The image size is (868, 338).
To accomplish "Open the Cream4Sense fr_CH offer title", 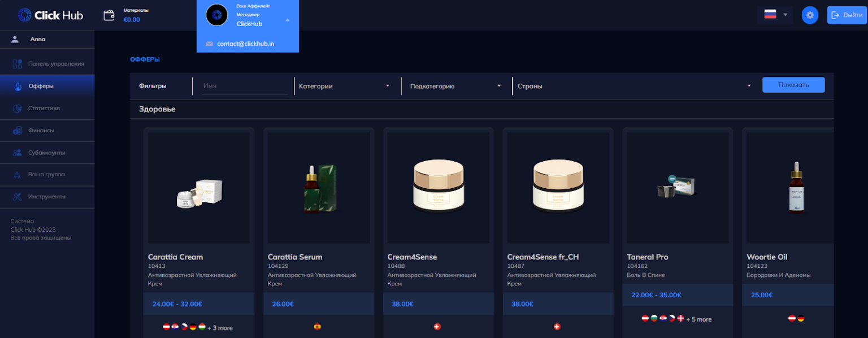I will point(543,257).
